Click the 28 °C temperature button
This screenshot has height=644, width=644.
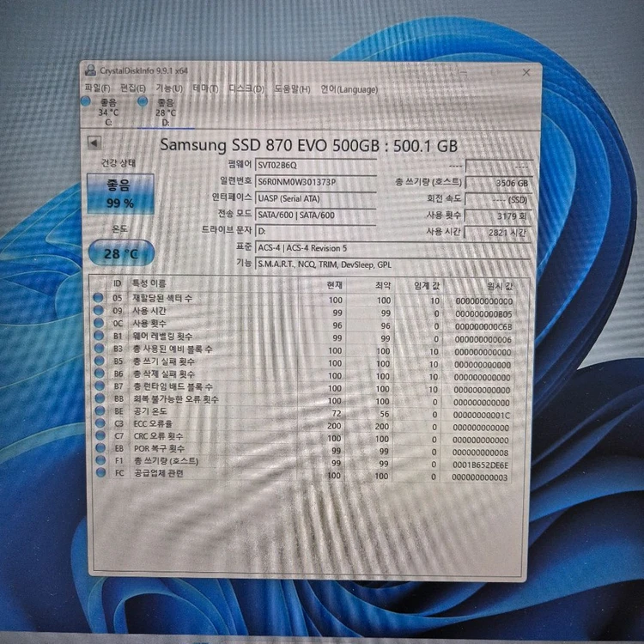pyautogui.click(x=121, y=253)
